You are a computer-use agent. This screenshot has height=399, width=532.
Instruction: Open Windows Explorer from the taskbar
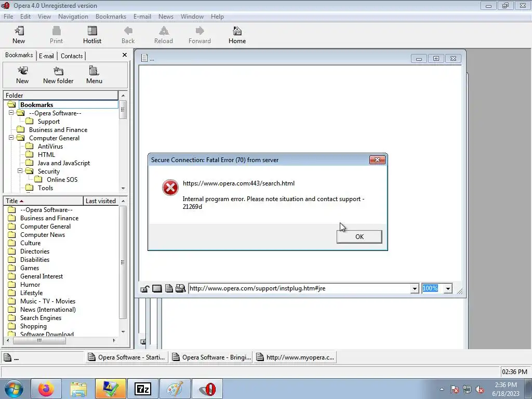[x=79, y=389]
